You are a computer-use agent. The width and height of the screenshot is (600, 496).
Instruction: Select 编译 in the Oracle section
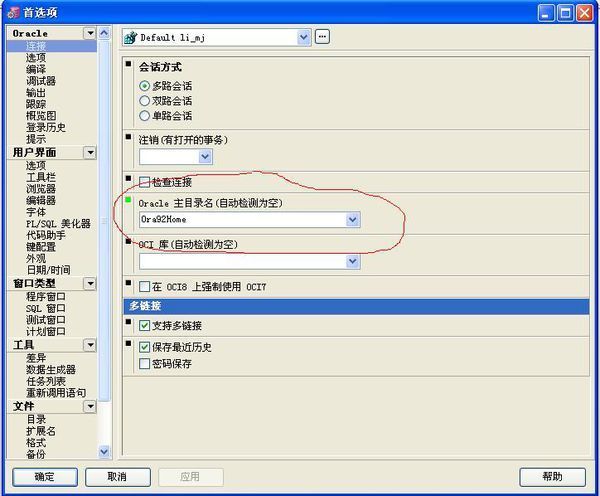click(x=36, y=69)
